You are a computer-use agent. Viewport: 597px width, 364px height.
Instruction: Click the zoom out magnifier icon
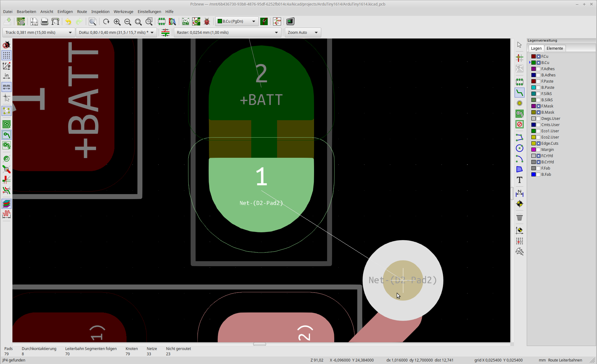coord(128,21)
